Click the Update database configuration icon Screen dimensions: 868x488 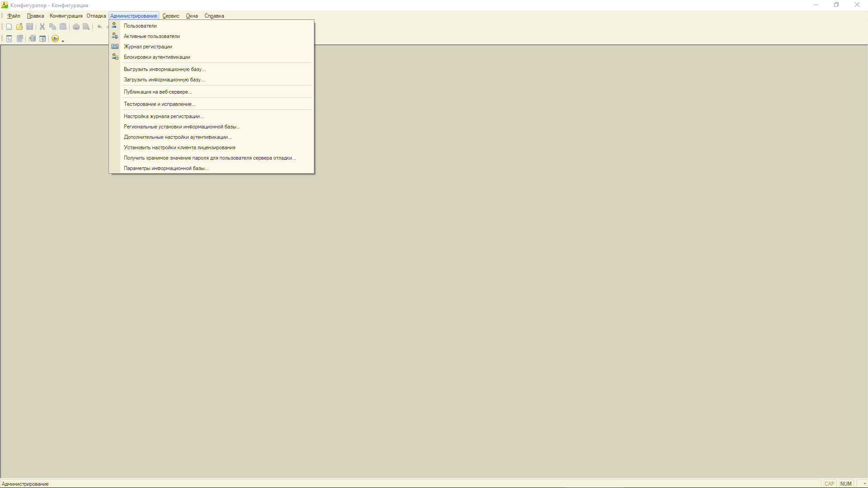32,39
